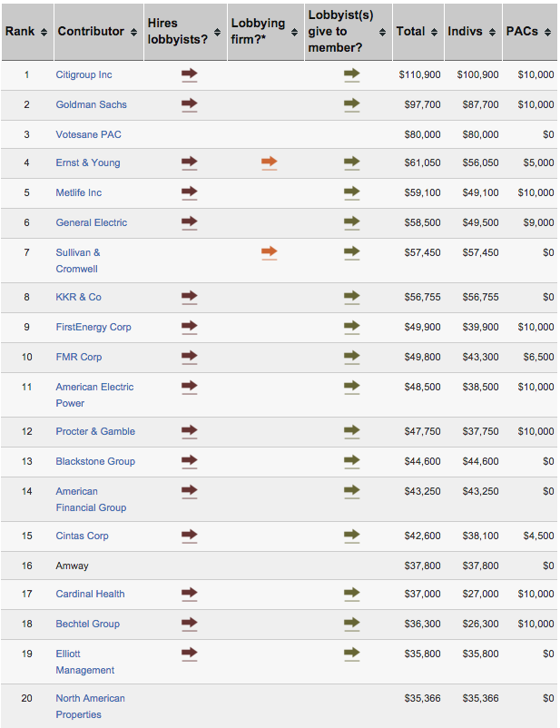560x728 pixels.
Task: Click Goldman Sachs green lobbyist-gives arrow
Action: (352, 105)
